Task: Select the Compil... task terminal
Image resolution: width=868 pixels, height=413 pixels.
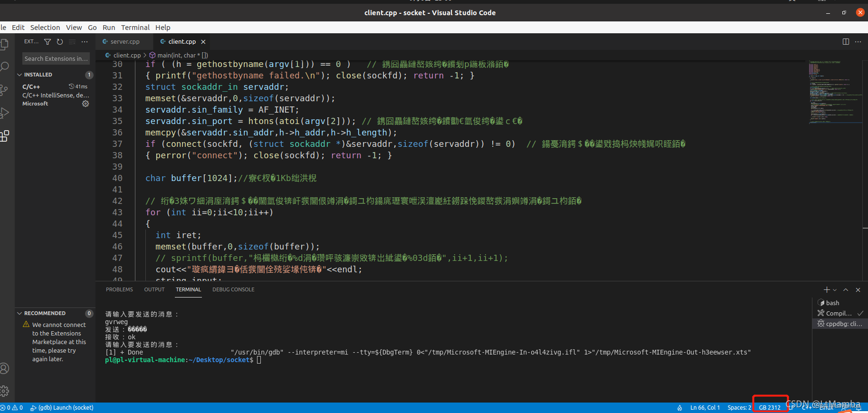Action: 840,313
